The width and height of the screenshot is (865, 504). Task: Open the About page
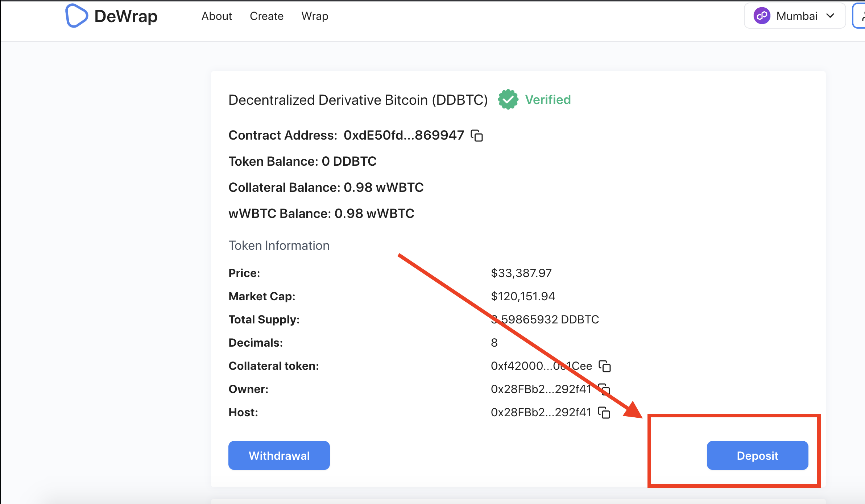216,16
